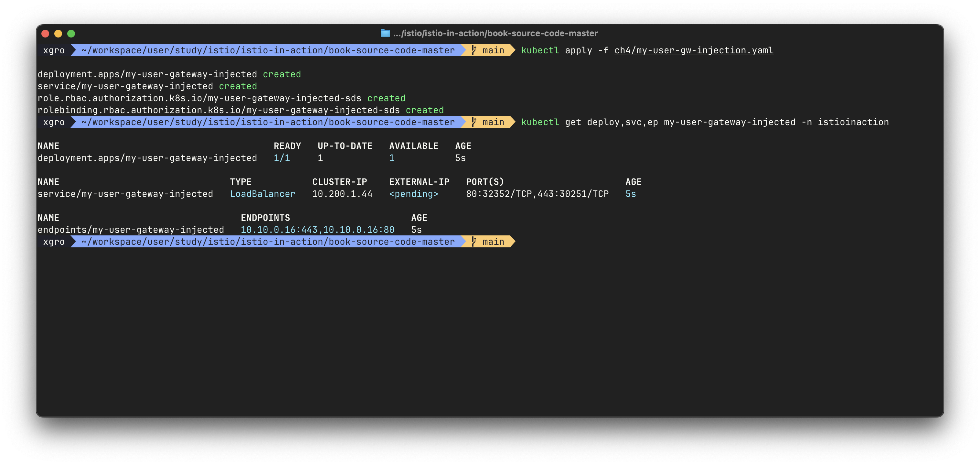Click the ports value 80:32352/TCP,443:30251/TCP
Image resolution: width=980 pixels, height=465 pixels.
537,194
